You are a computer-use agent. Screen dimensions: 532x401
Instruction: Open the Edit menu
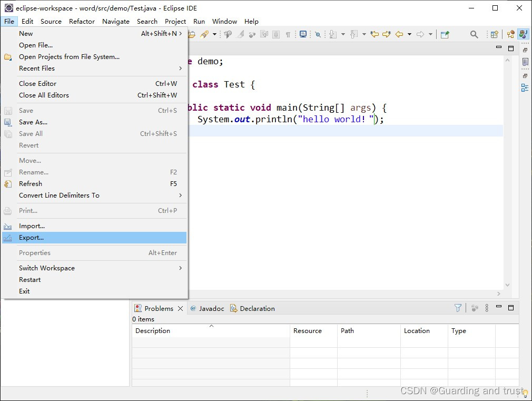click(27, 22)
